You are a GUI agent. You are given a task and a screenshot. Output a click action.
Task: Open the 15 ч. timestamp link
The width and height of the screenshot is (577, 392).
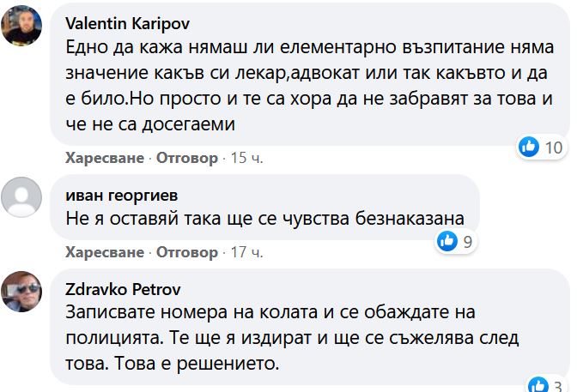coord(246,158)
